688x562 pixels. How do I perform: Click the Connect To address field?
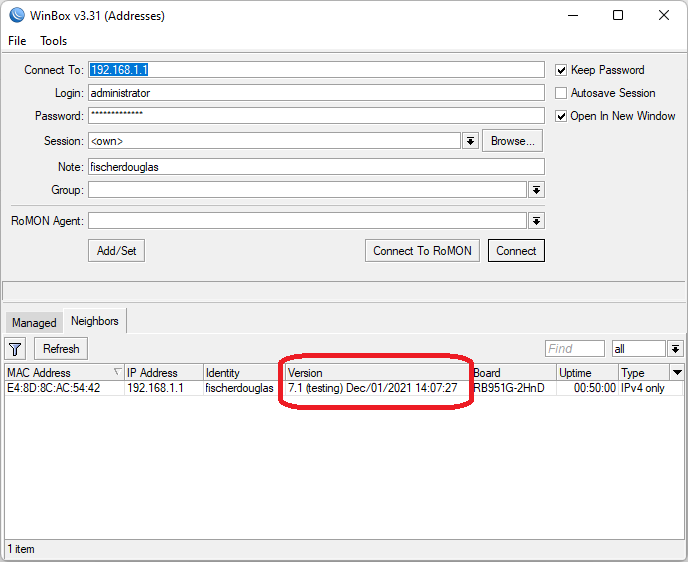click(316, 70)
